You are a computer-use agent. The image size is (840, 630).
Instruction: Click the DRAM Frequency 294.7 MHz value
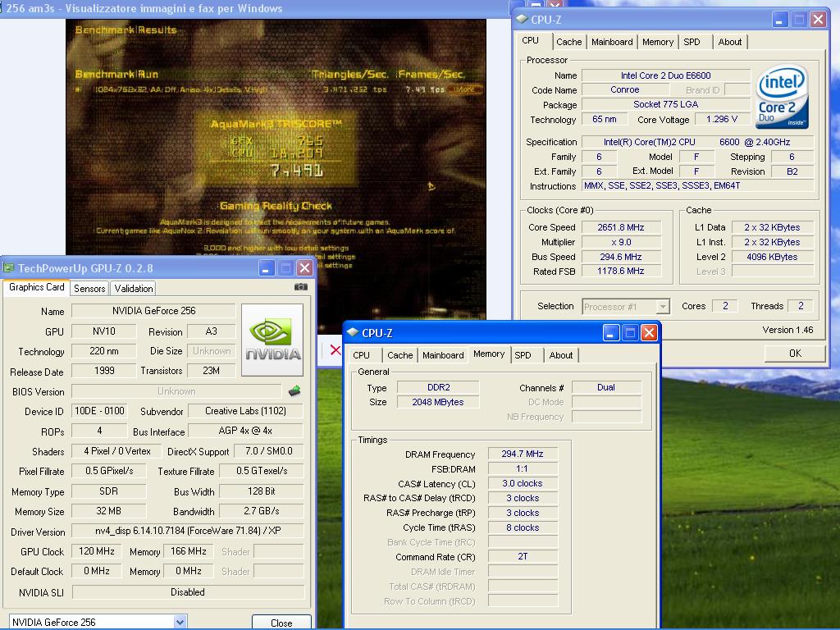(523, 454)
